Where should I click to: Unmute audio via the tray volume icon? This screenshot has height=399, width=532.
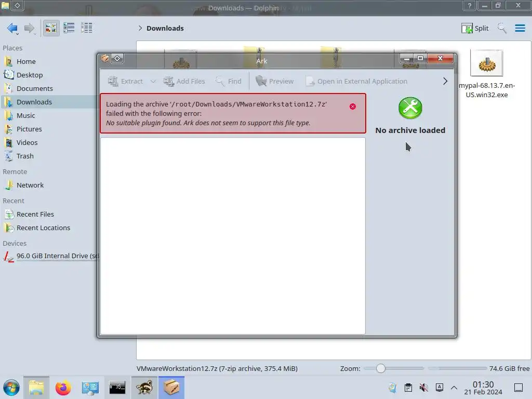tap(424, 388)
